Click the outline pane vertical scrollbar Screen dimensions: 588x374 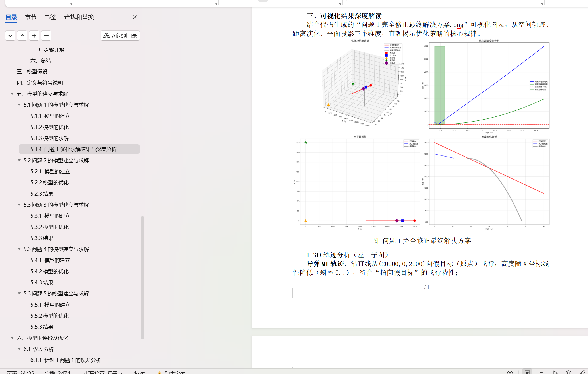[142, 278]
